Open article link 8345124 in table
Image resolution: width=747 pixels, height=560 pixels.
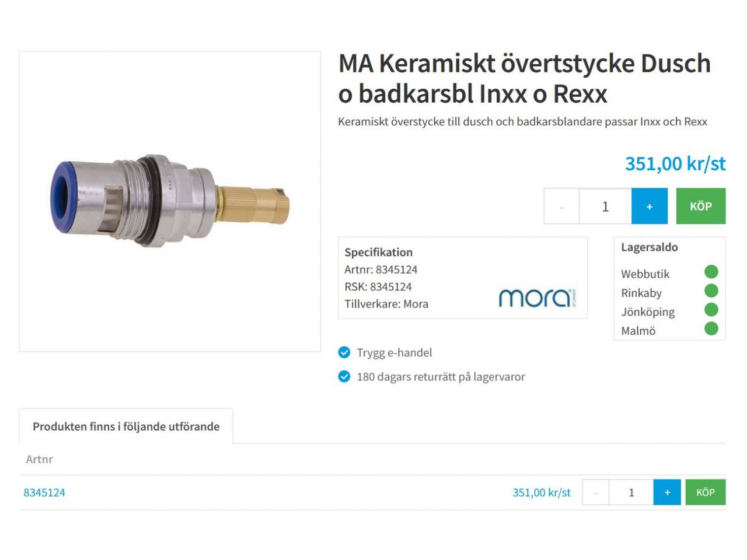[44, 492]
